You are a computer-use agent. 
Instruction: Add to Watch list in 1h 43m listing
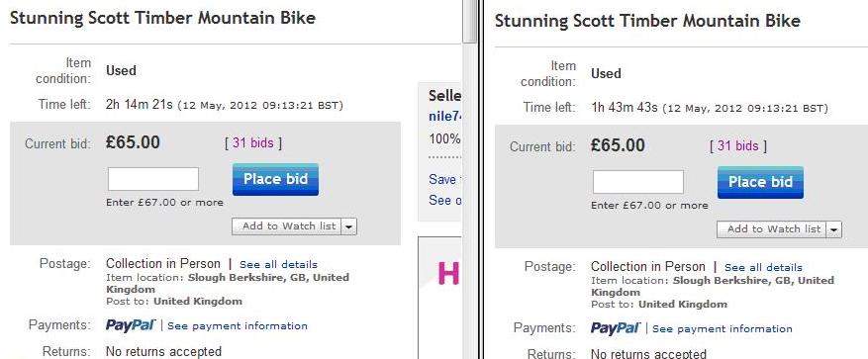[772, 229]
